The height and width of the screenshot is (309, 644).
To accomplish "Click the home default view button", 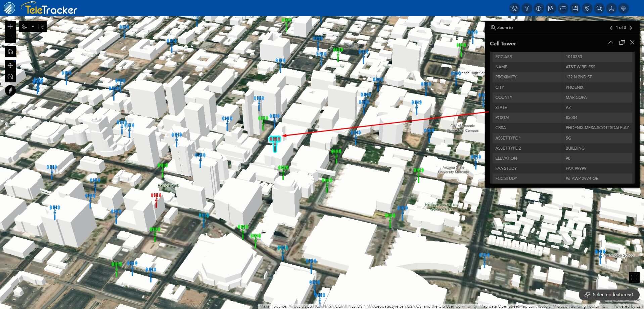I will (10, 51).
